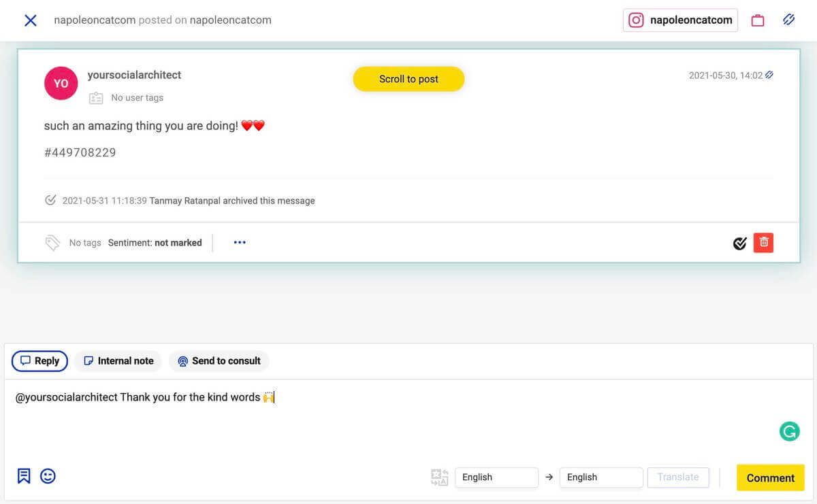Image resolution: width=817 pixels, height=504 pixels.
Task: Submit reply with the Comment button
Action: pos(771,477)
